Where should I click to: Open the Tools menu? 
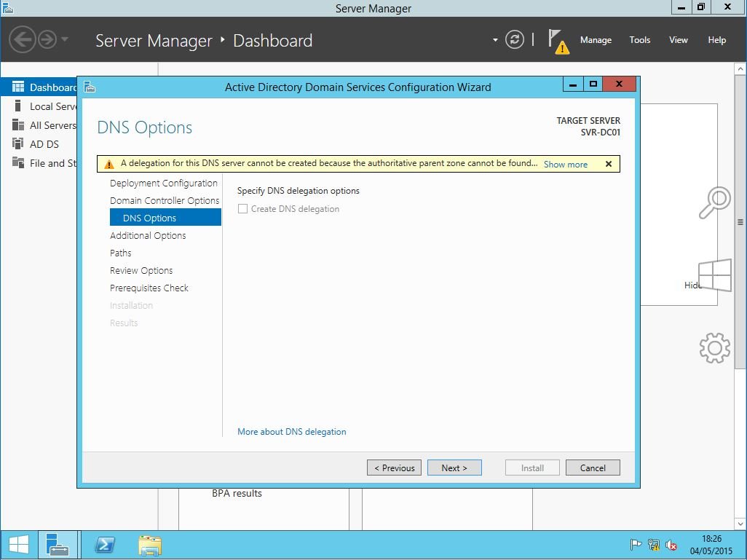click(639, 40)
